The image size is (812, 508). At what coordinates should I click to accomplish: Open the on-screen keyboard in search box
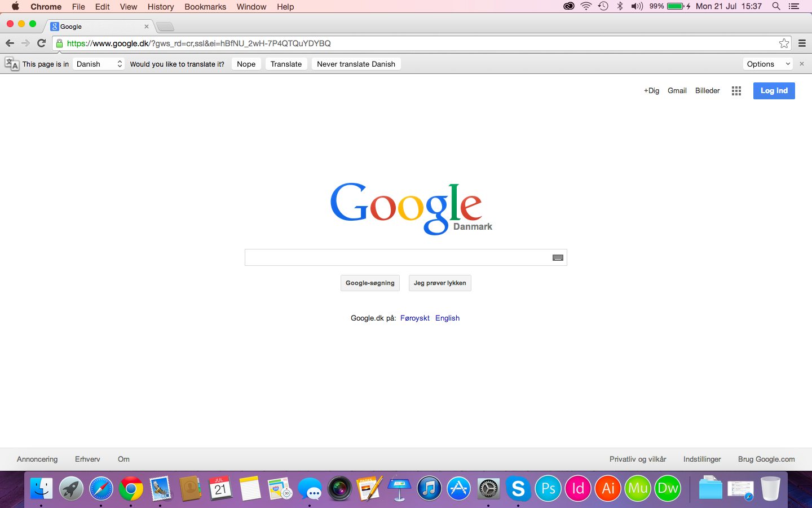[x=558, y=257]
